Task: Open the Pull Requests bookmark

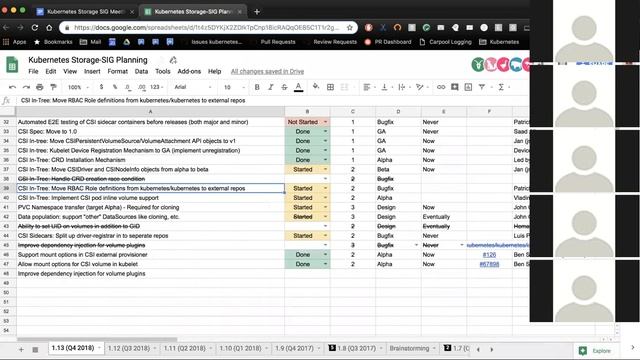Action: point(278,42)
